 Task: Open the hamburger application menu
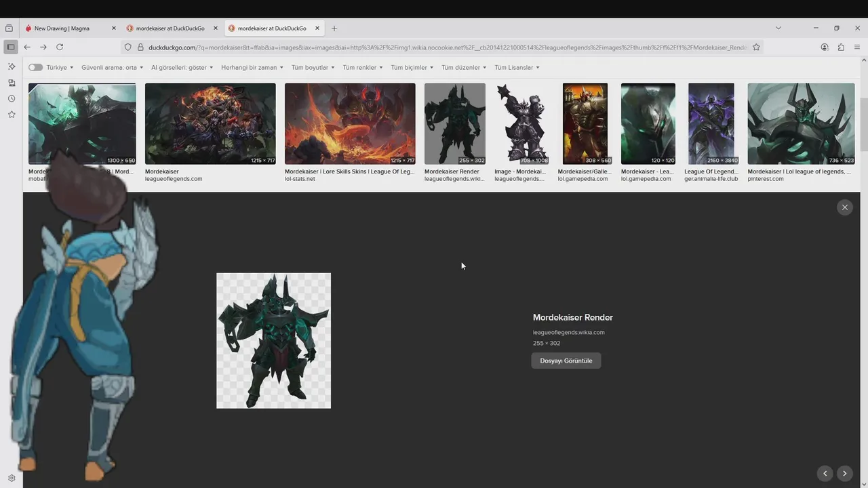tap(857, 47)
